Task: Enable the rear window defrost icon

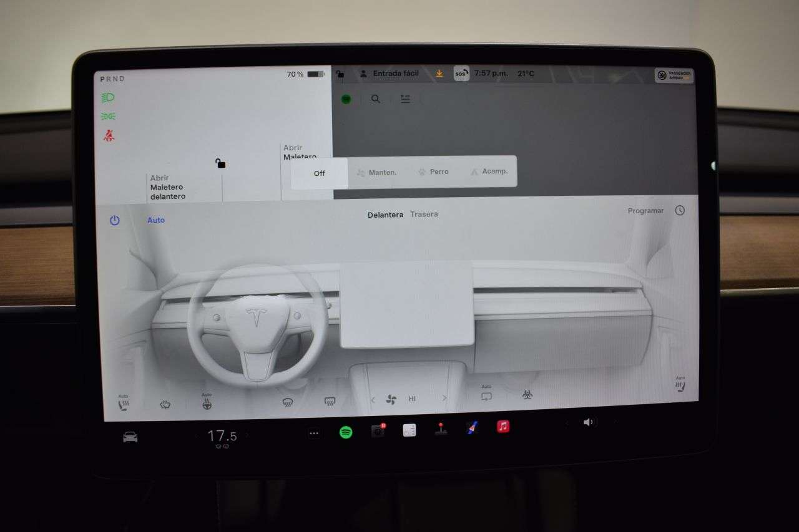Action: pos(329,401)
